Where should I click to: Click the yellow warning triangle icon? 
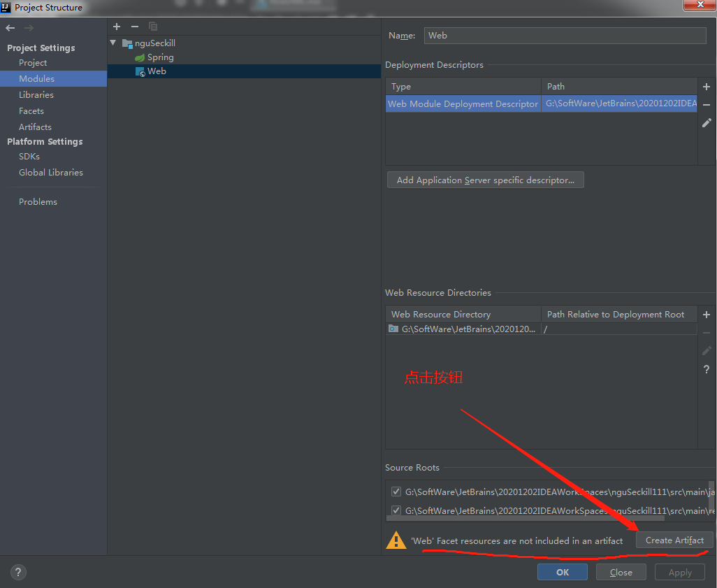[396, 540]
